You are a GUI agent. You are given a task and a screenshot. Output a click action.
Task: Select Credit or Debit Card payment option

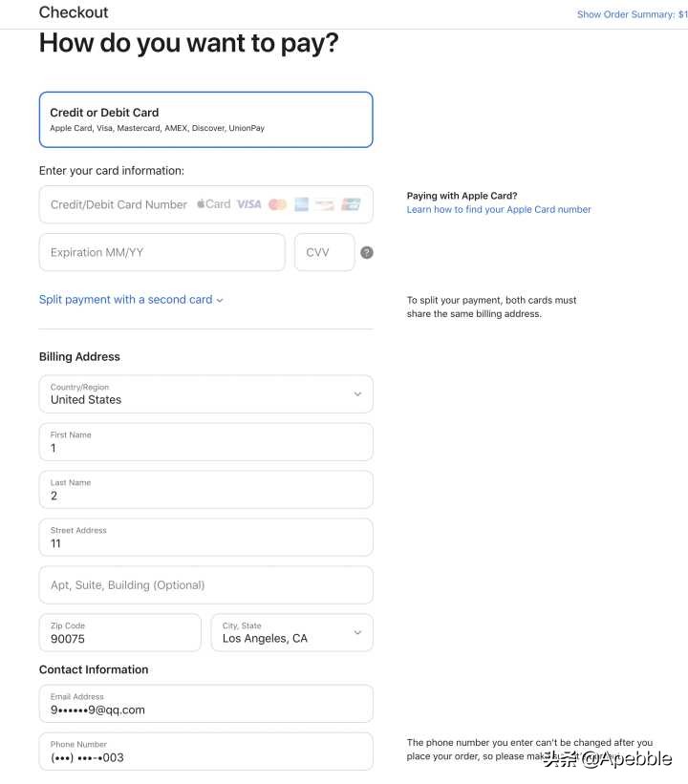[x=205, y=119]
